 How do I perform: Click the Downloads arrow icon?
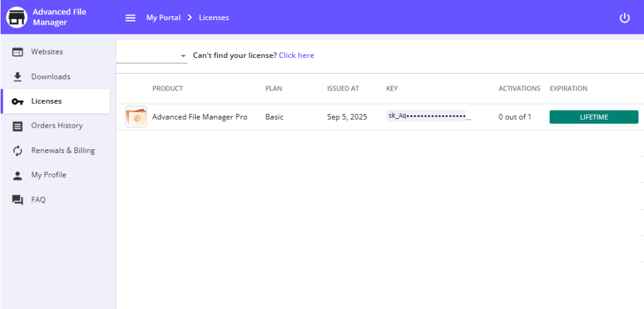click(17, 77)
